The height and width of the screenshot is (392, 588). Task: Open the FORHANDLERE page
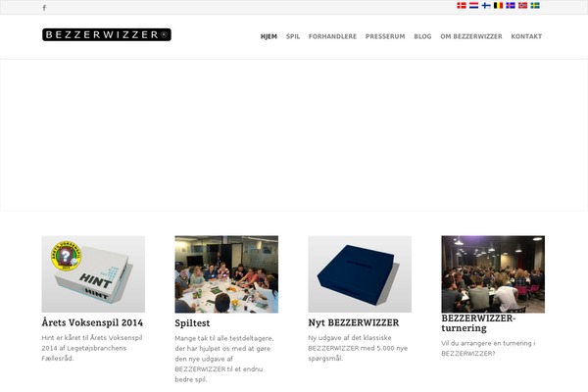[x=332, y=36]
